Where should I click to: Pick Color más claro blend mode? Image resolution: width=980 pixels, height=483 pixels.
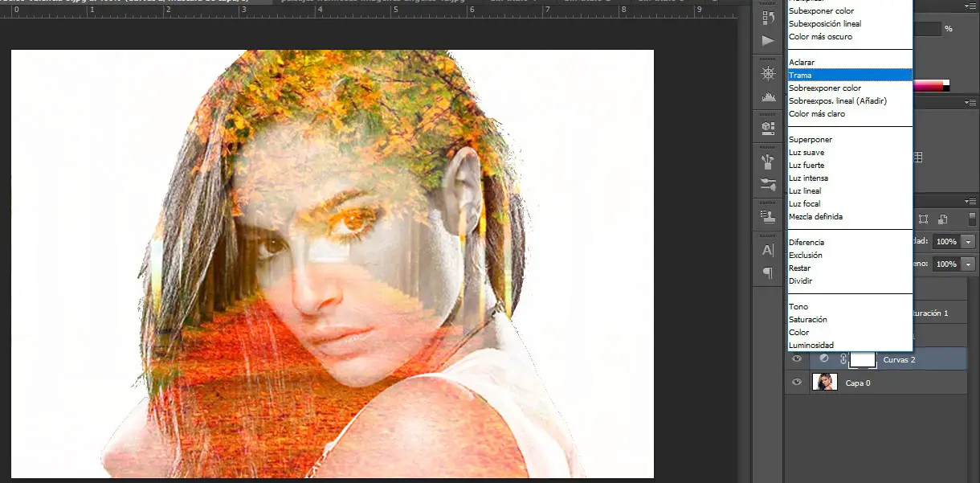tap(849, 113)
